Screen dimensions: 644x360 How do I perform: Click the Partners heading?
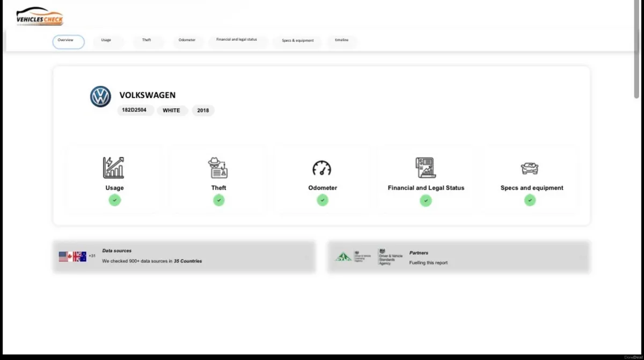point(419,253)
